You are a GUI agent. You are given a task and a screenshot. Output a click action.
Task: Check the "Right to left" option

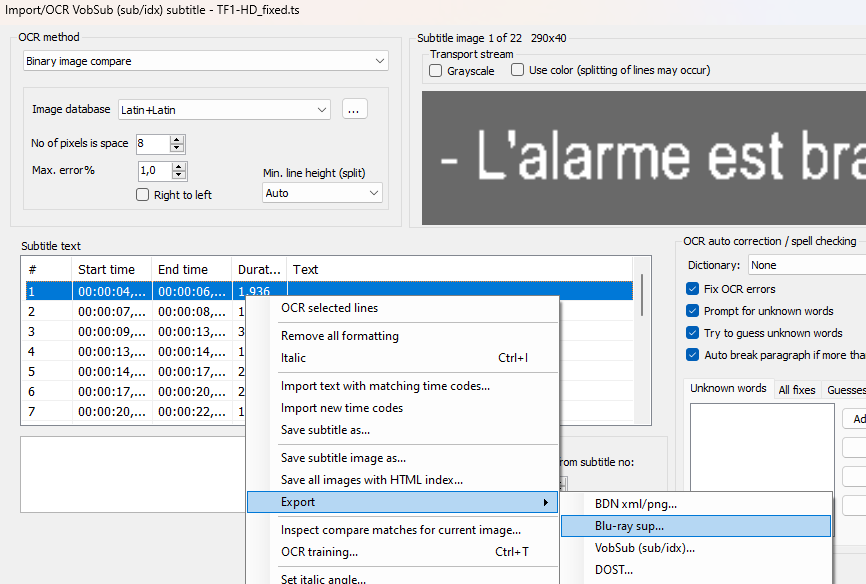coord(141,195)
